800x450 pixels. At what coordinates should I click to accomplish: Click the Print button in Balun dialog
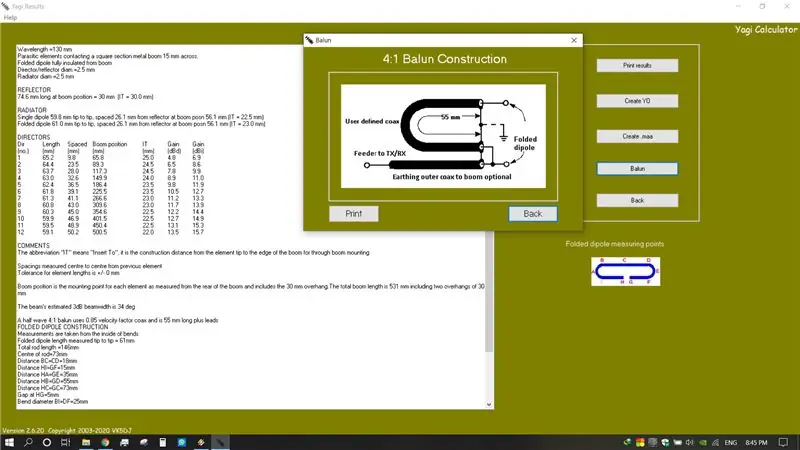354,214
